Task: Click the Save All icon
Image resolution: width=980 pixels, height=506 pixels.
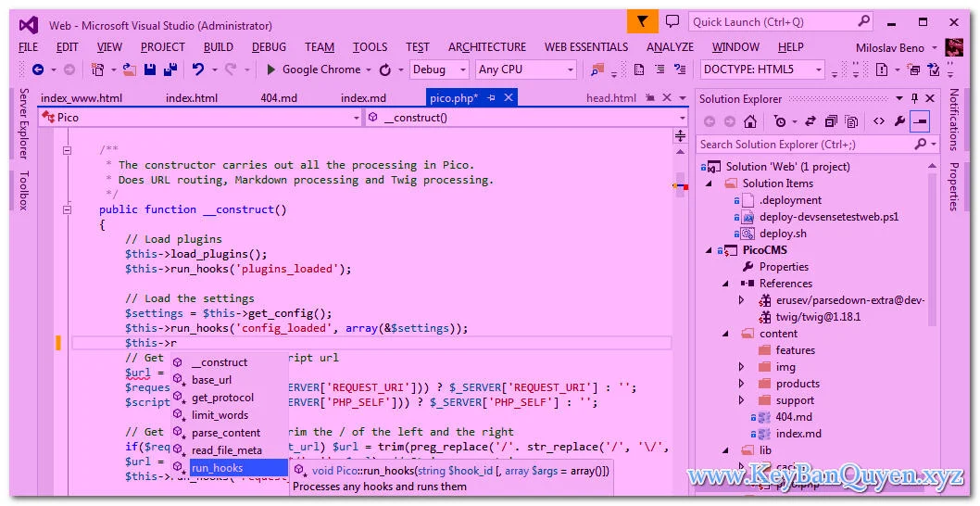Action: tap(170, 70)
